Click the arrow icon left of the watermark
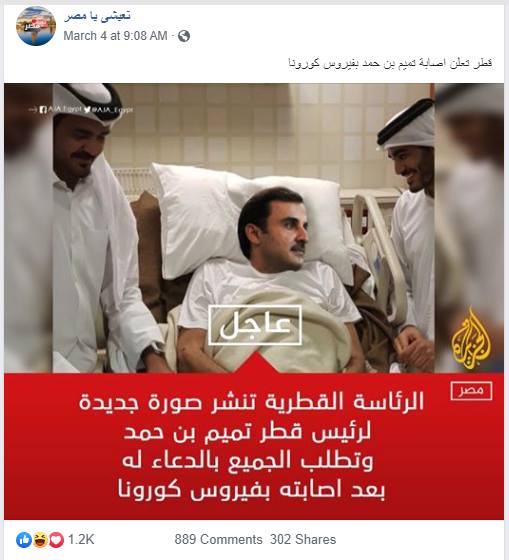 (33, 110)
